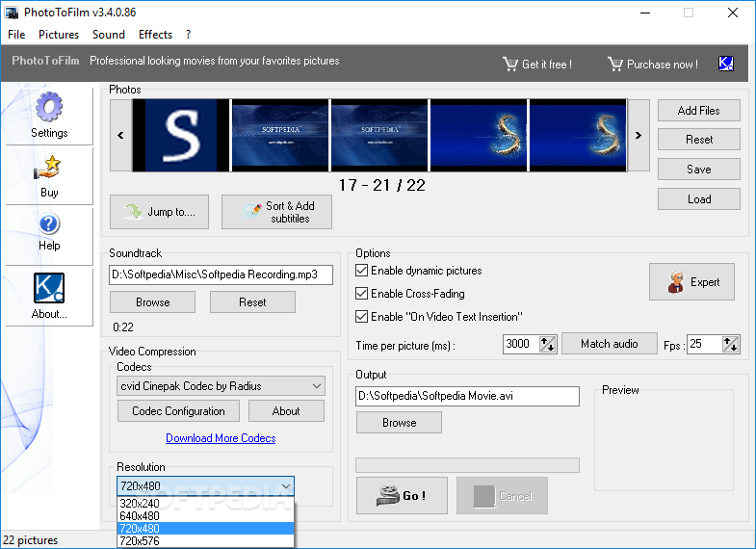The image size is (756, 549).
Task: Click Time per picture value field
Action: [x=521, y=344]
